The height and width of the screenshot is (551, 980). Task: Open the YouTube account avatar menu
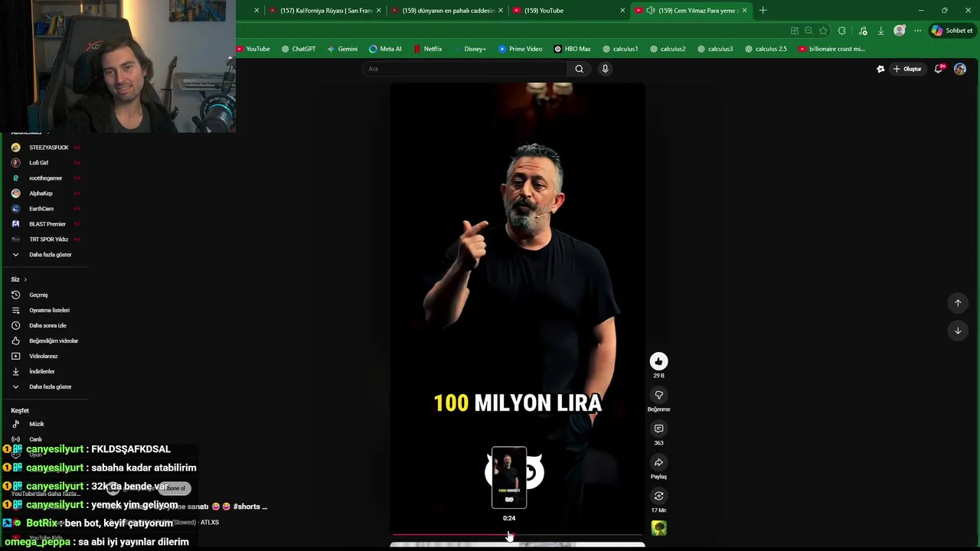pyautogui.click(x=960, y=69)
